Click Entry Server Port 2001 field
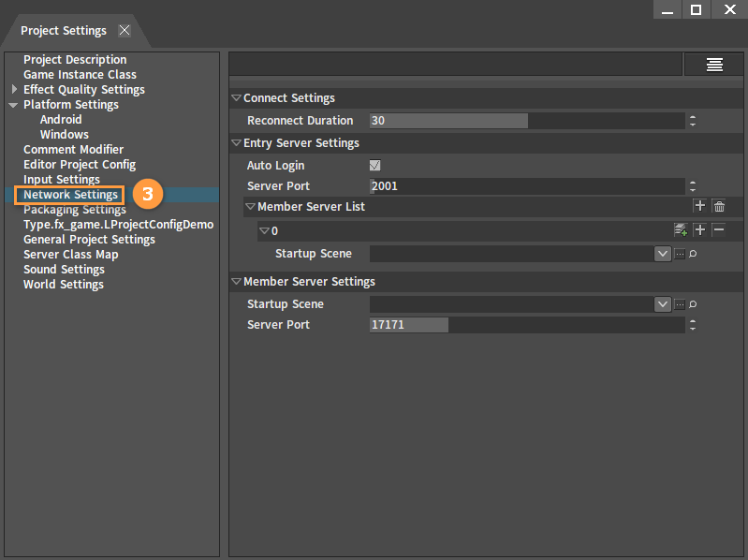This screenshot has width=748, height=560. (x=527, y=186)
